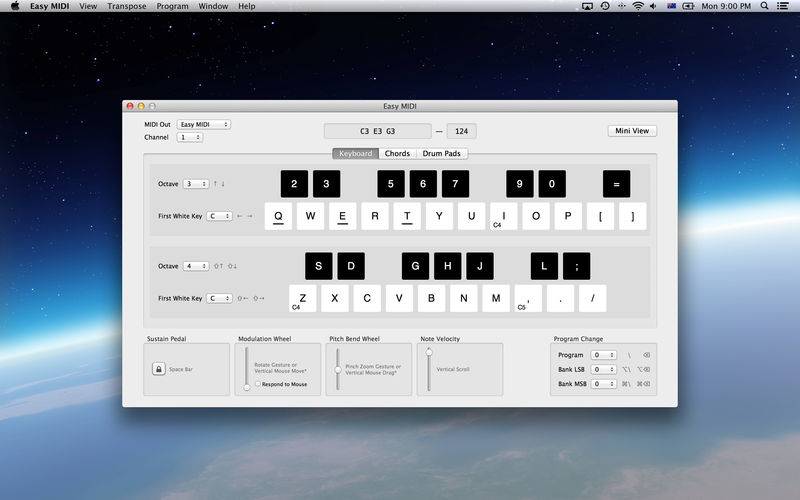The image size is (800, 500).
Task: Play the black key labeled 7
Action: 455,184
